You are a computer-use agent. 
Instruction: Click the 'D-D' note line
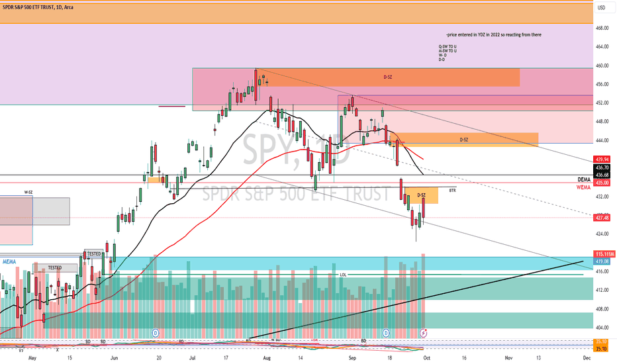tap(442, 60)
